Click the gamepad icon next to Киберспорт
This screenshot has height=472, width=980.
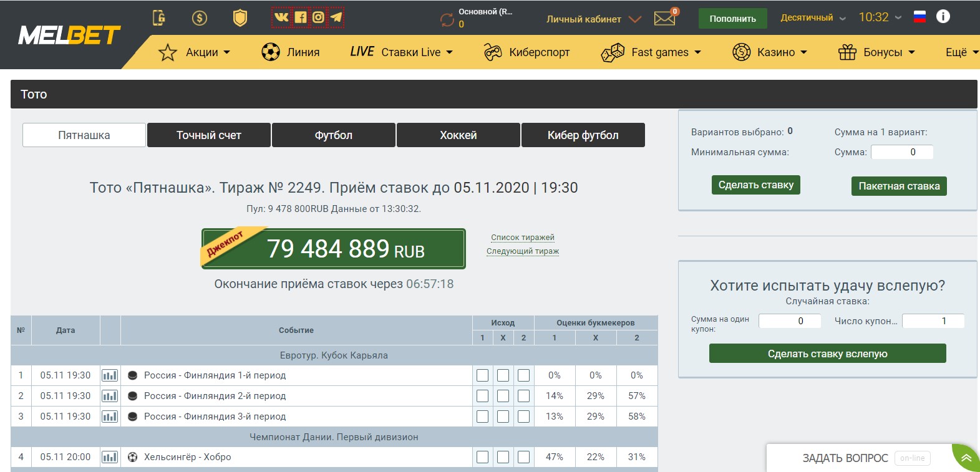[493, 52]
